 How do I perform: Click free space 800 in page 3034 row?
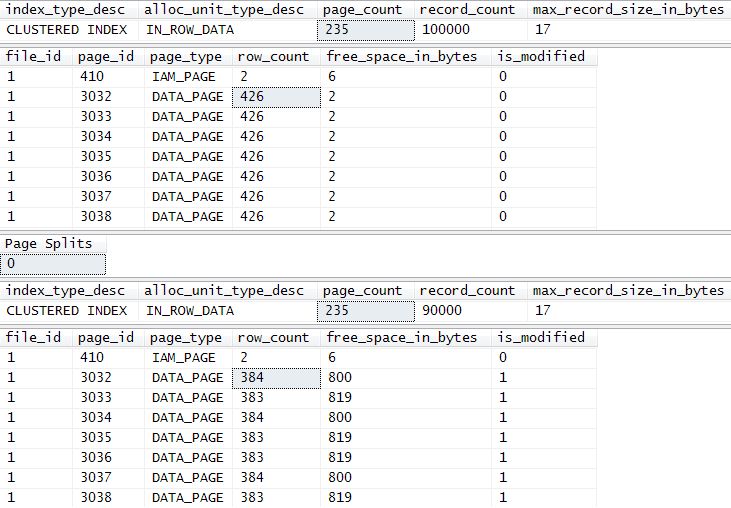(406, 418)
